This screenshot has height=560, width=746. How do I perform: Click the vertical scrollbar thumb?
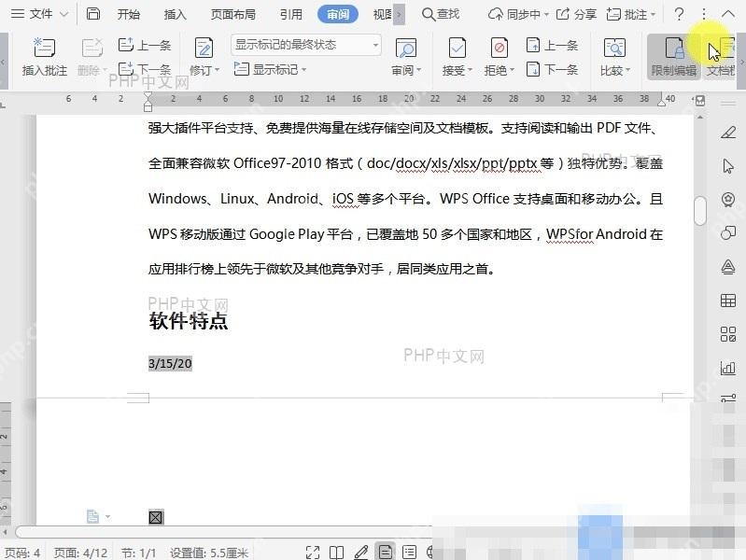coord(700,210)
